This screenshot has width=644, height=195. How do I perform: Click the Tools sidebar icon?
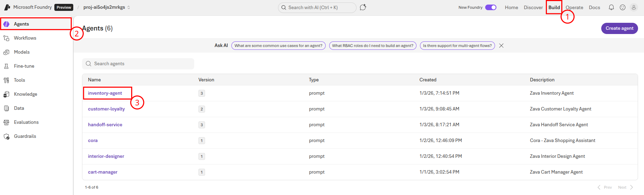tap(6, 80)
